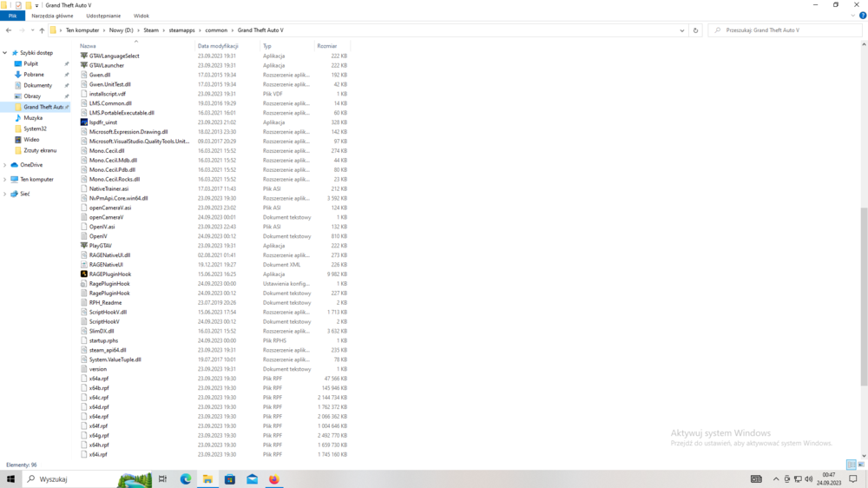Open Narzędzia główne ribbon tab

pyautogui.click(x=52, y=16)
